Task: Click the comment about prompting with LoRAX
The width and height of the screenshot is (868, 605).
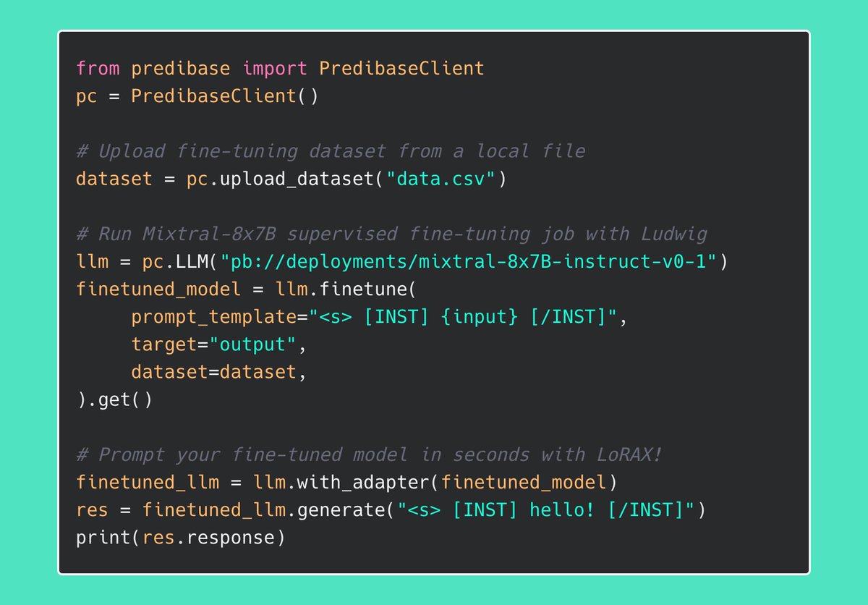Action: click(369, 454)
